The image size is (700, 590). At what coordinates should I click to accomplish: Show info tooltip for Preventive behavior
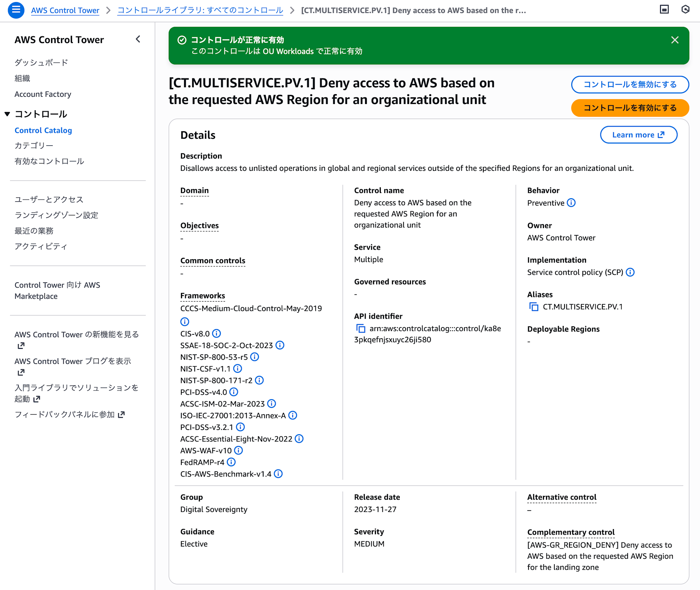572,202
